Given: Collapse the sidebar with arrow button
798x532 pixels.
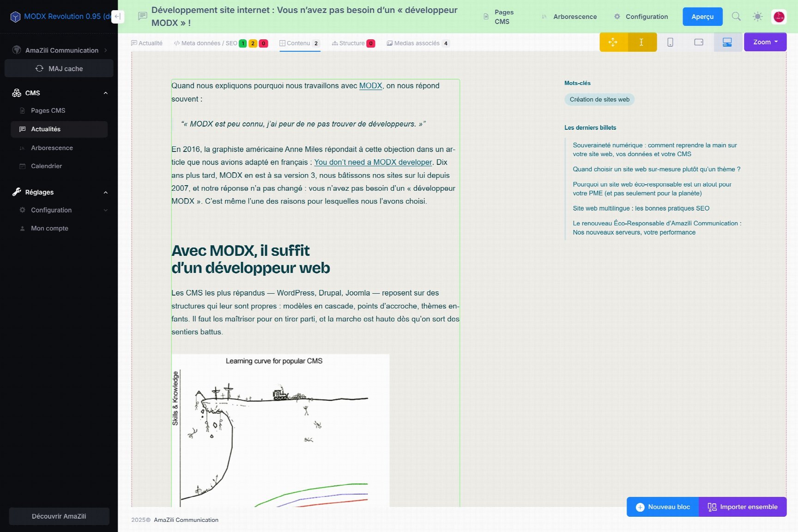Looking at the screenshot, I should [x=118, y=17].
